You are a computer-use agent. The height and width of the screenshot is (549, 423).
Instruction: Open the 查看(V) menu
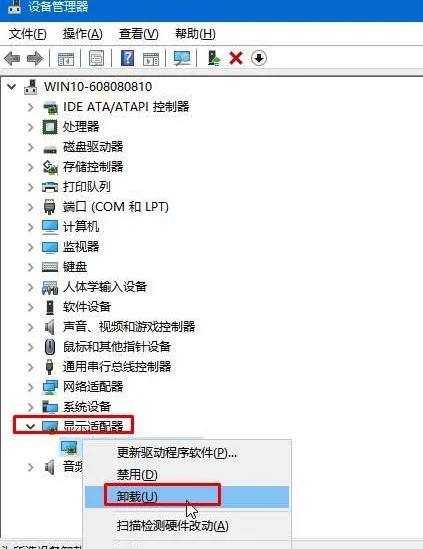click(139, 34)
